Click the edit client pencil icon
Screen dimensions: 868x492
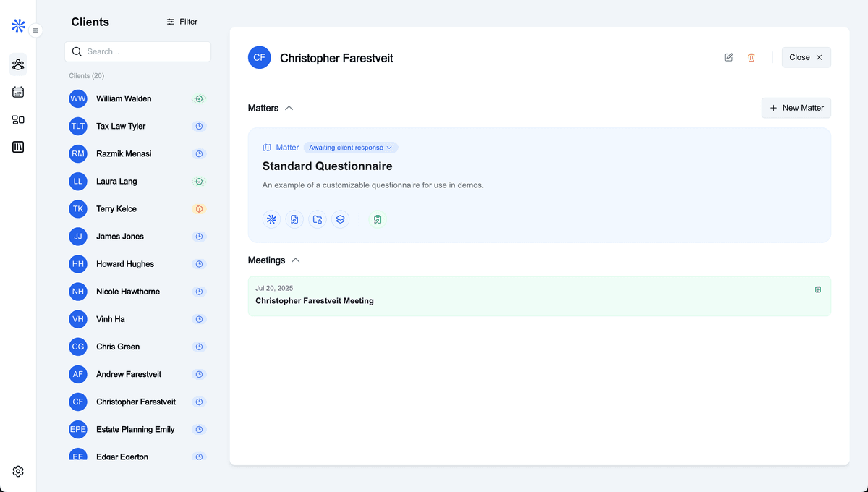click(728, 57)
